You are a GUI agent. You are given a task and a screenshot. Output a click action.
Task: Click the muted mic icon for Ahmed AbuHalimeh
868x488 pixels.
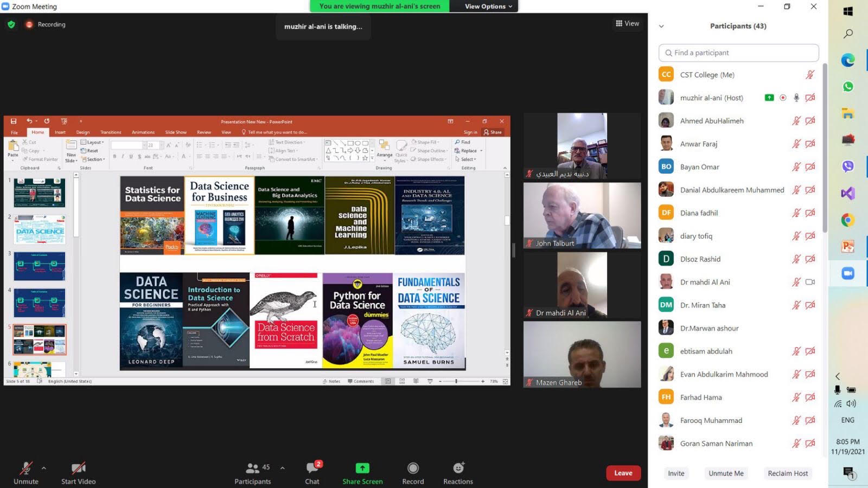point(796,121)
